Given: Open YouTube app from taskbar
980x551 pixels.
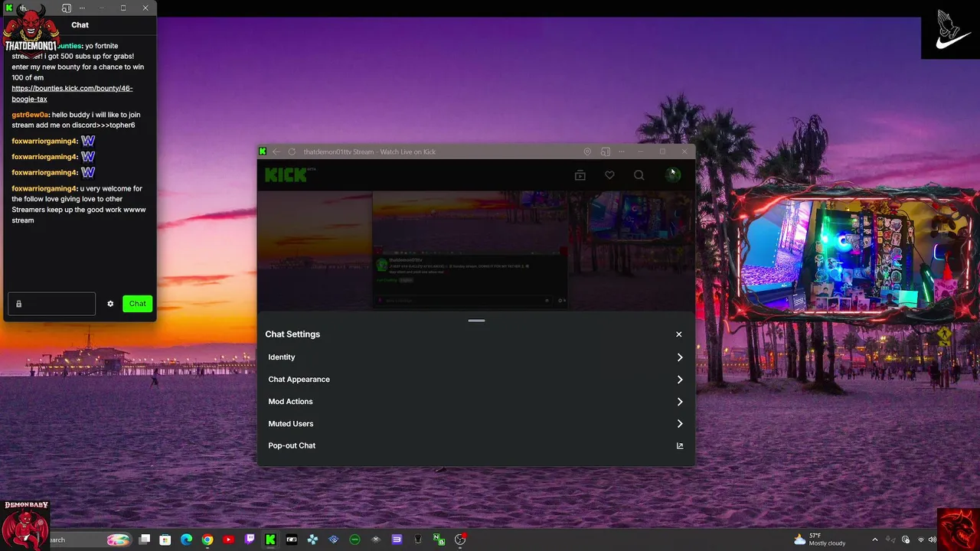Looking at the screenshot, I should 228,540.
